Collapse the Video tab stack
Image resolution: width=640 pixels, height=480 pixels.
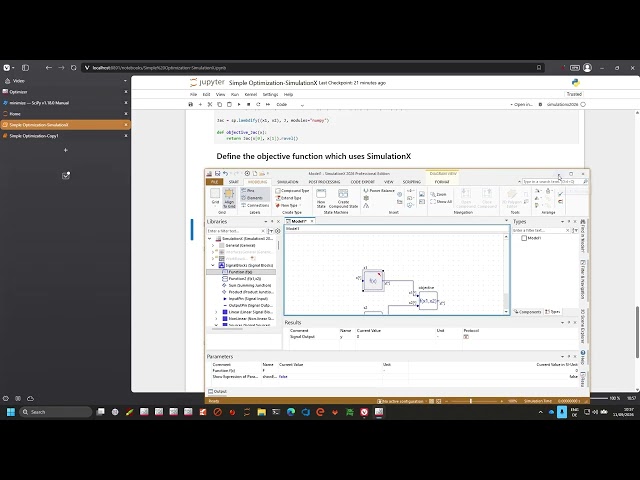pos(125,81)
